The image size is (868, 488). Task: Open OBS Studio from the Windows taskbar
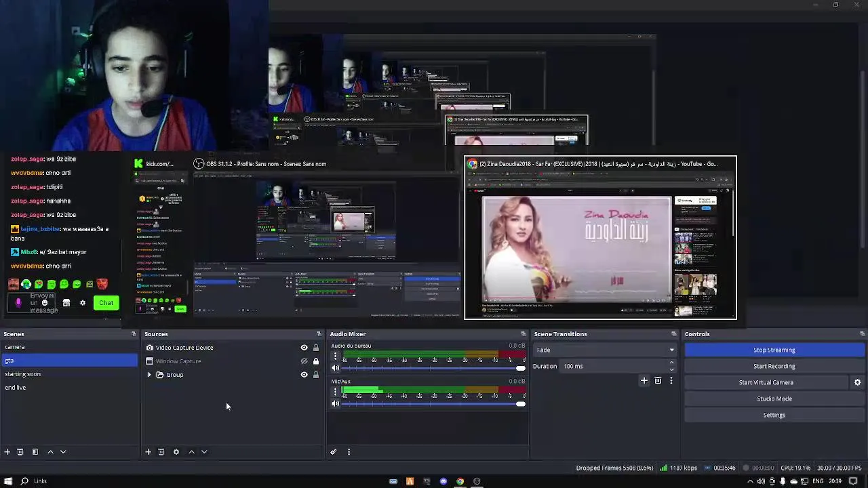477,481
